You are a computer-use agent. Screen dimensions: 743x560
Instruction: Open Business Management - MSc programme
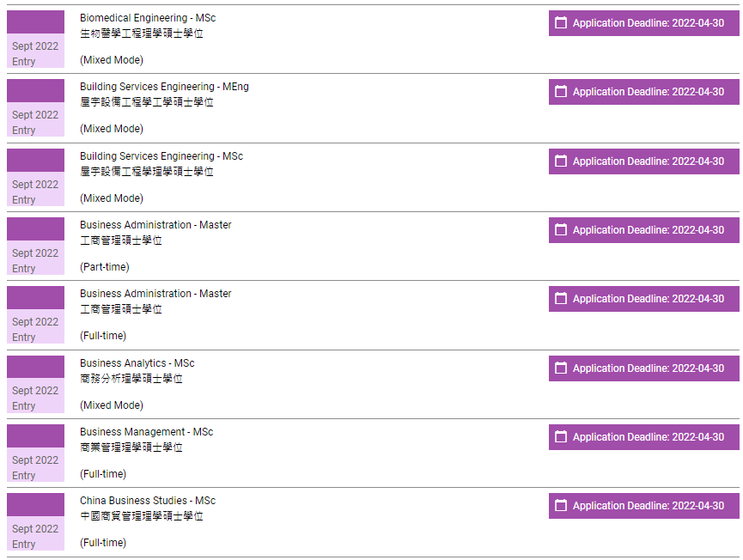tap(146, 432)
